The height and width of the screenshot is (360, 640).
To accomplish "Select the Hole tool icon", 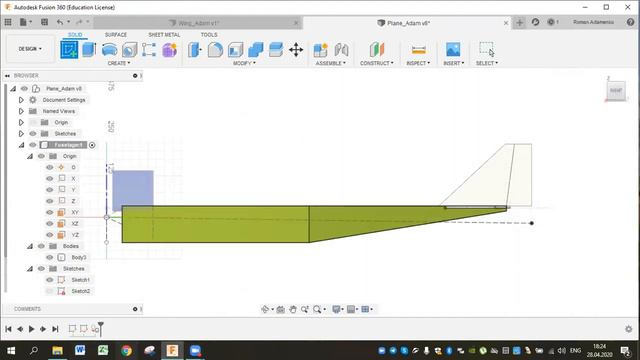I will (129, 50).
